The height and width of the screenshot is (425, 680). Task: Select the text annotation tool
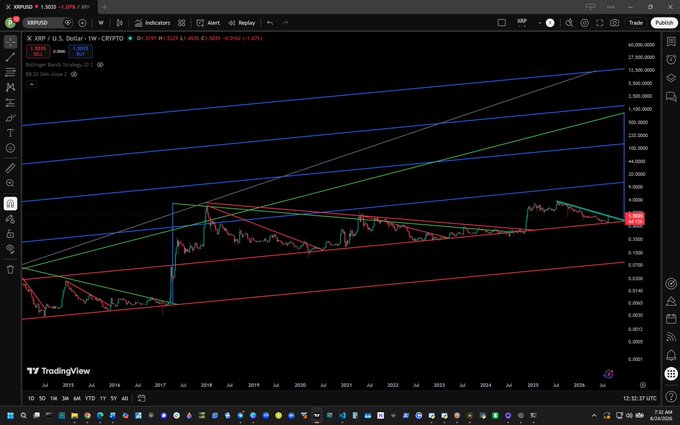[x=10, y=133]
